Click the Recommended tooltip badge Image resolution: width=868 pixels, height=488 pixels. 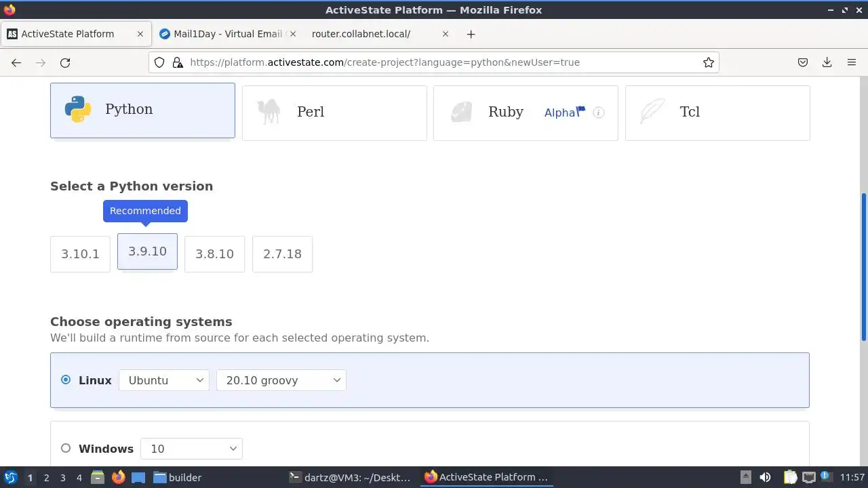pyautogui.click(x=145, y=211)
